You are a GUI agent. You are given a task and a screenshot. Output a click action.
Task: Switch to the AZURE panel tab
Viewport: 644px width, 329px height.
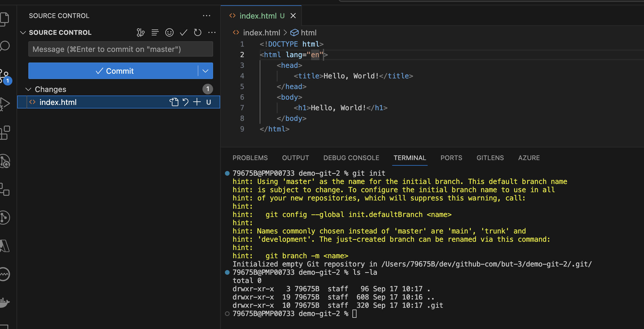529,158
